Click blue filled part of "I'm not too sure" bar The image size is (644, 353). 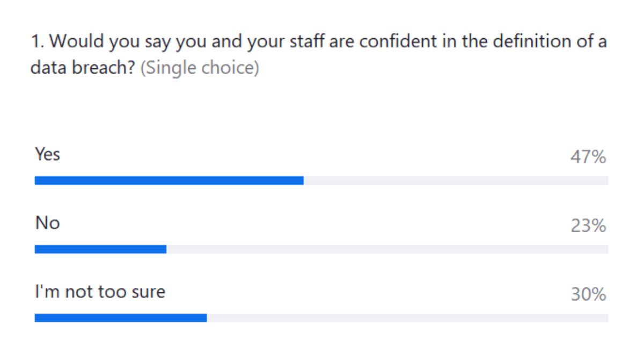(x=121, y=318)
